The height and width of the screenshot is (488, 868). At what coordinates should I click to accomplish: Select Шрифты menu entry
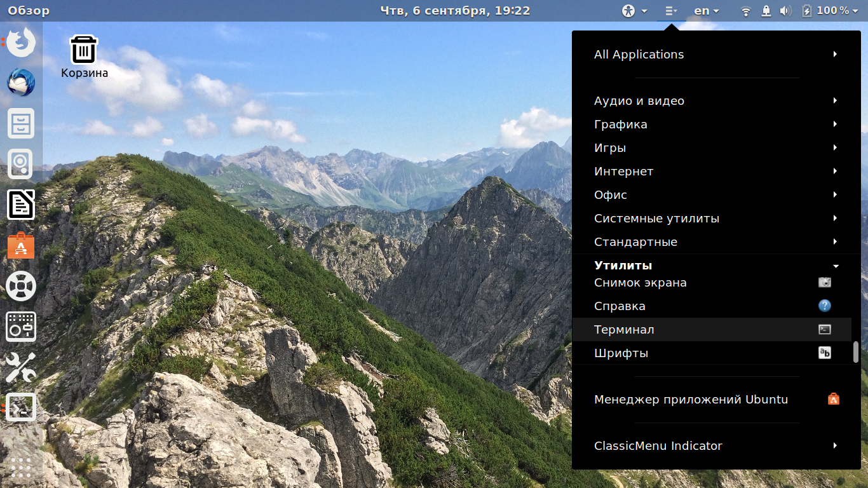(x=712, y=353)
